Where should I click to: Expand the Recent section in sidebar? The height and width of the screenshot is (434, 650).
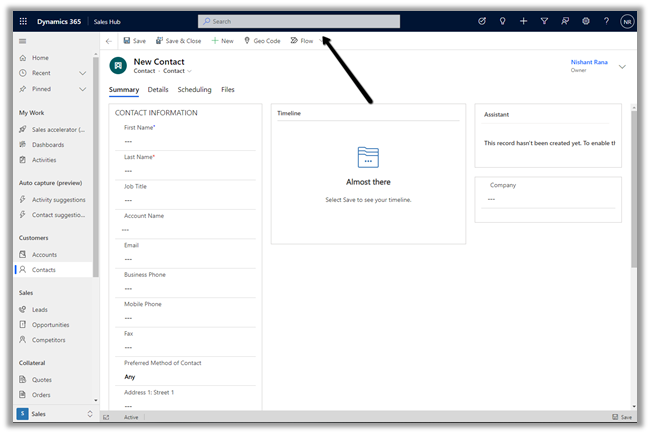tap(83, 73)
